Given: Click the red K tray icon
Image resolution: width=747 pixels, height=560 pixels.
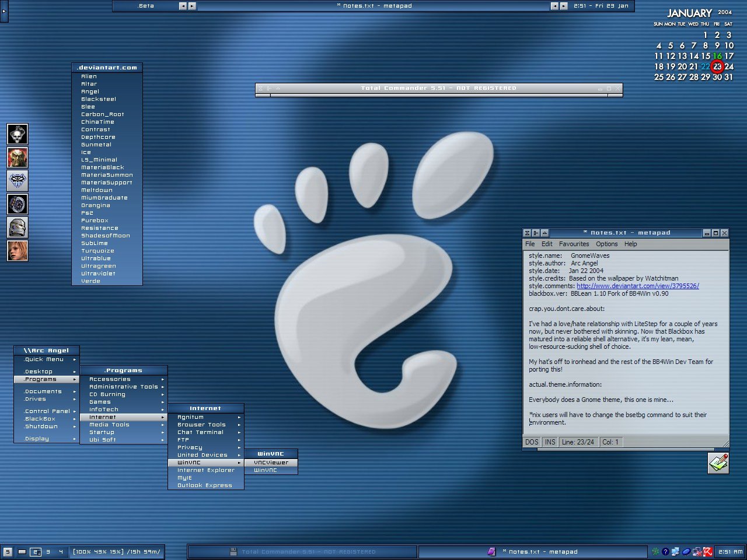Looking at the screenshot, I should click(707, 551).
